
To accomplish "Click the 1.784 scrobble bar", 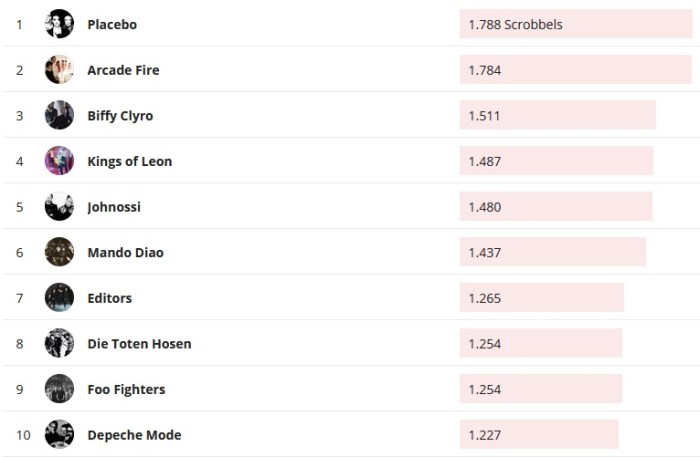I will [575, 70].
